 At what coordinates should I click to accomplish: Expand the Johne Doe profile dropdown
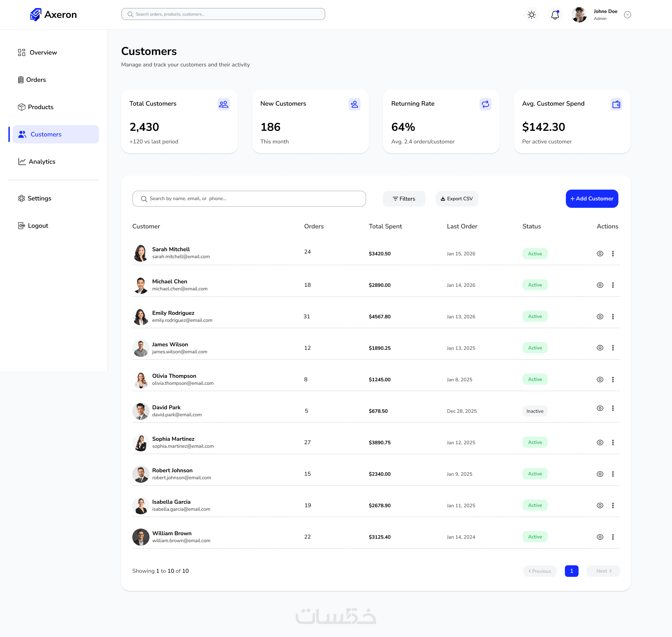tap(628, 15)
